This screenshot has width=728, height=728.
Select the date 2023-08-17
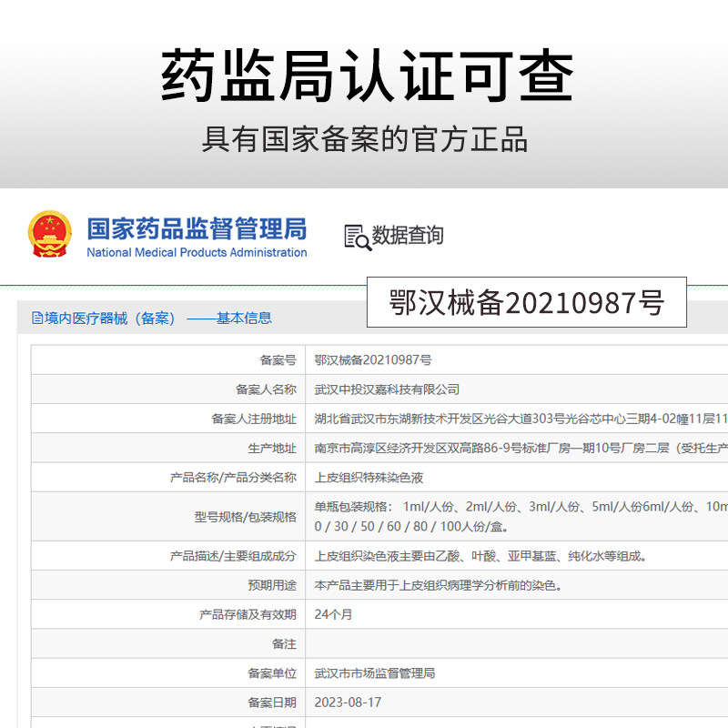point(348,703)
